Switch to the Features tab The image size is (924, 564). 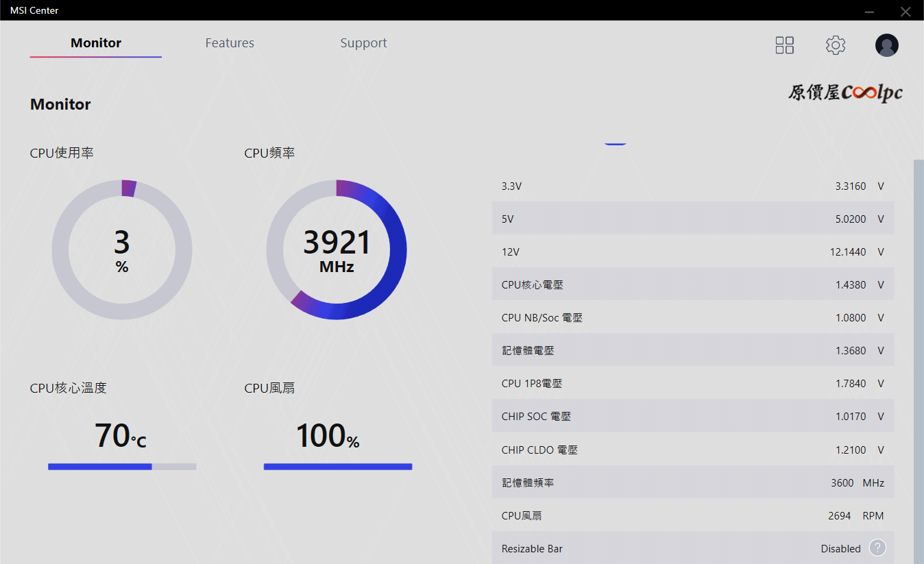click(230, 43)
